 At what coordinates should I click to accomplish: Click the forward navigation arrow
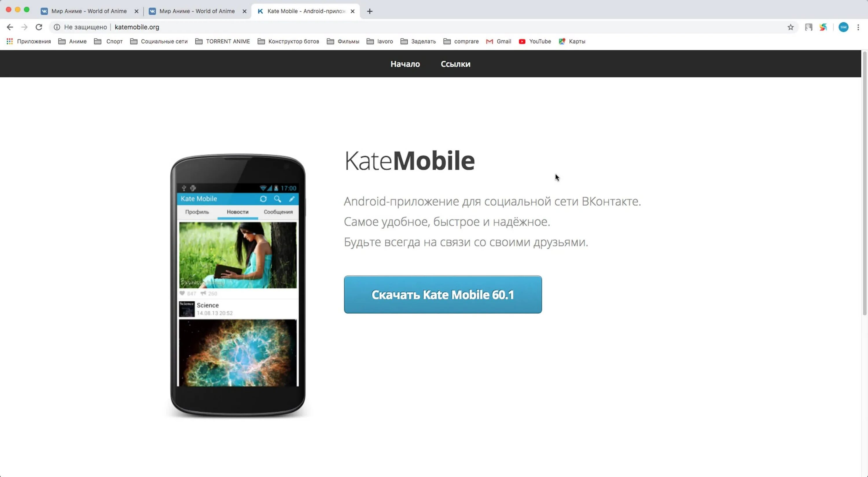[x=25, y=27]
